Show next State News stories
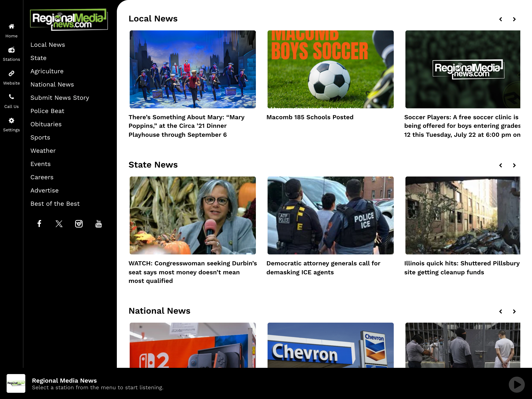Image resolution: width=532 pixels, height=399 pixels. [514, 165]
